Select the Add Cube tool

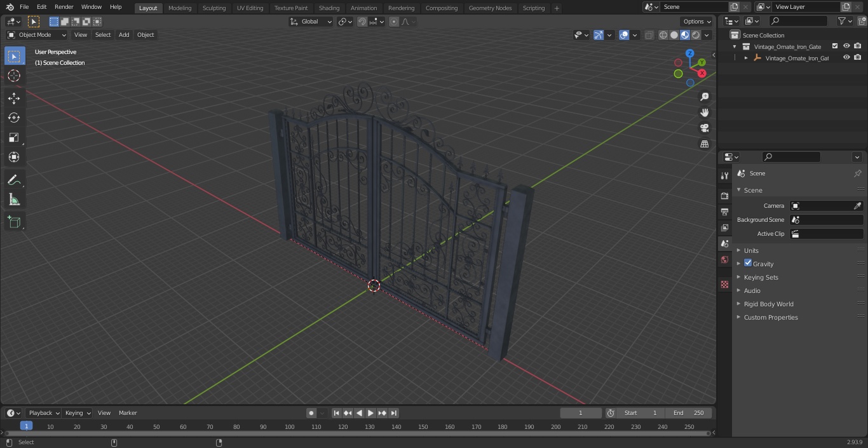pos(14,222)
